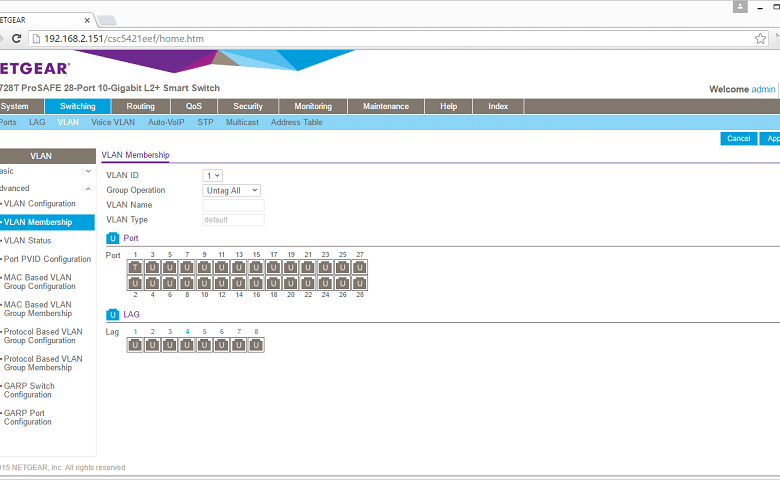780x480 pixels.
Task: Toggle membership of port 4
Action: coord(153,284)
